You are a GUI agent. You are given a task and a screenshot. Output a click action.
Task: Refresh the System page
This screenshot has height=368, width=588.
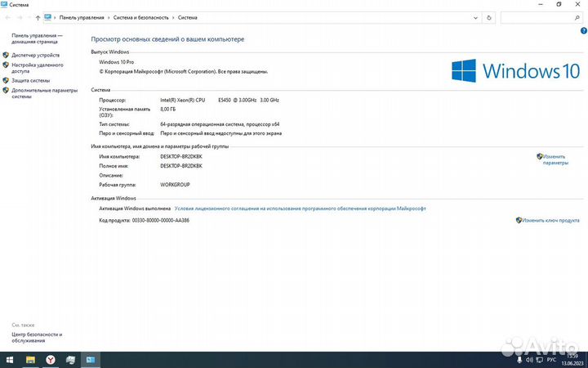(489, 17)
